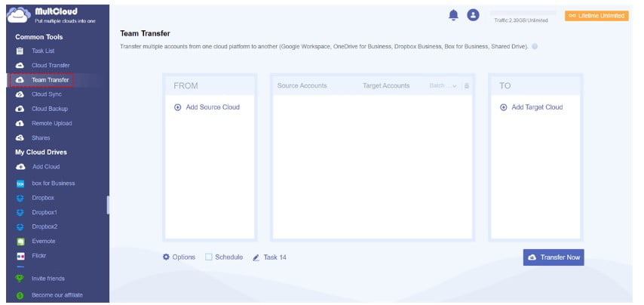Screen dimensions: 644x305
Task: Click the My Cloud Drives section heading
Action: (41, 152)
